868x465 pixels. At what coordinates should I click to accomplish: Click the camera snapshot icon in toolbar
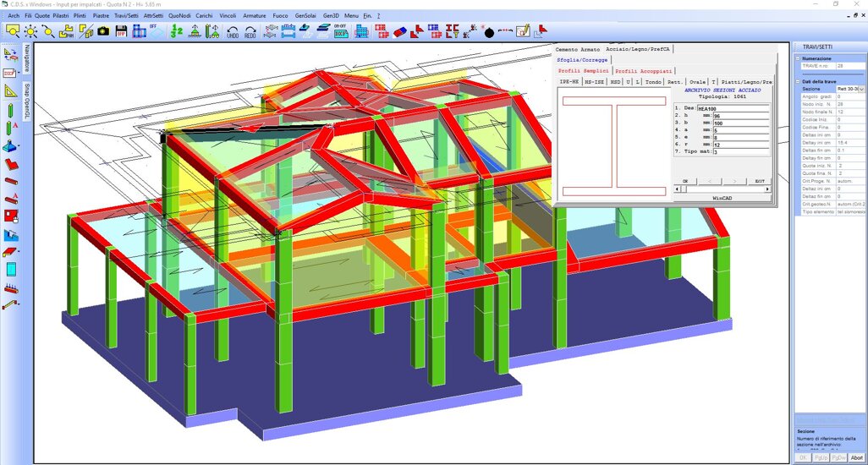pos(103,31)
